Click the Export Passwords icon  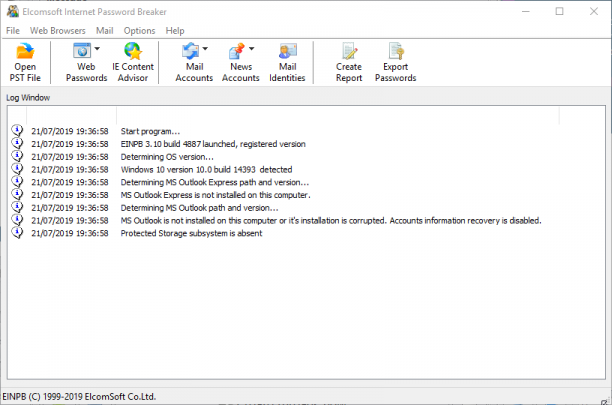396,51
